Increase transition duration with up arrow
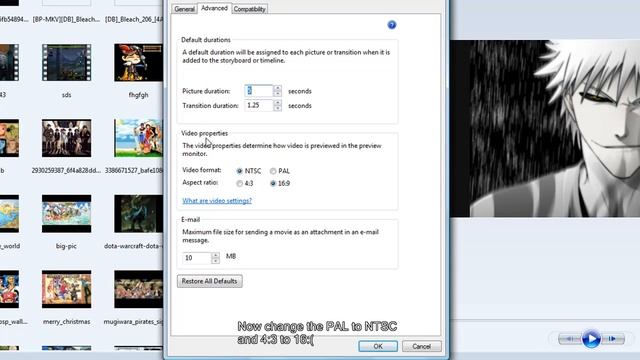The width and height of the screenshot is (640, 360). click(x=278, y=102)
